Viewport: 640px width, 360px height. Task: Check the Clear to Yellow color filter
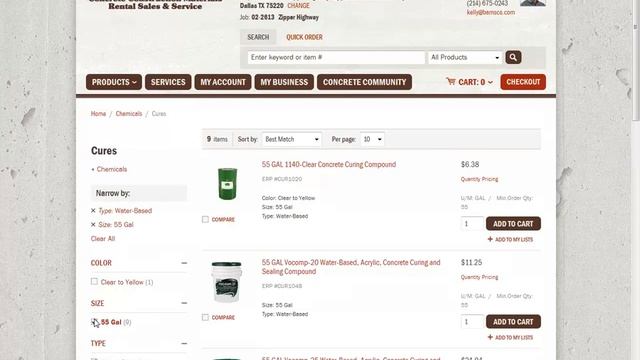pos(94,282)
